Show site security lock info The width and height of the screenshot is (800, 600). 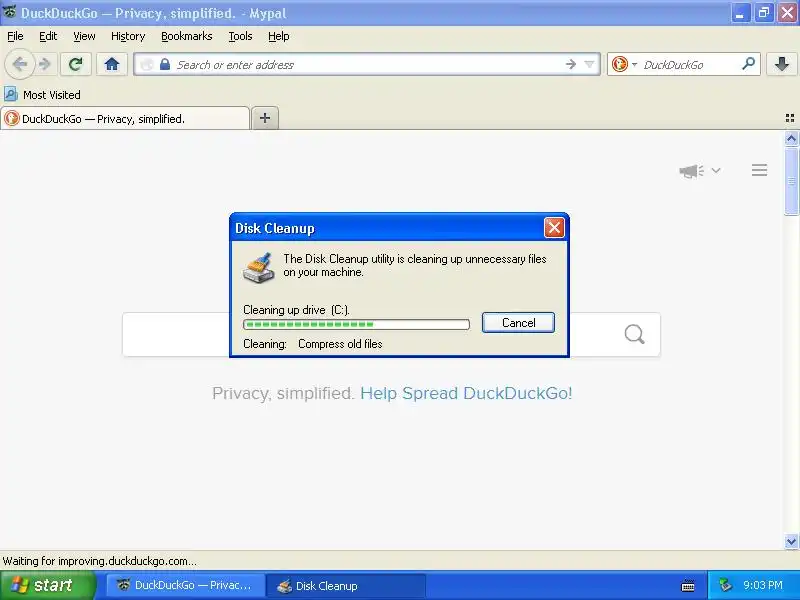[x=164, y=65]
